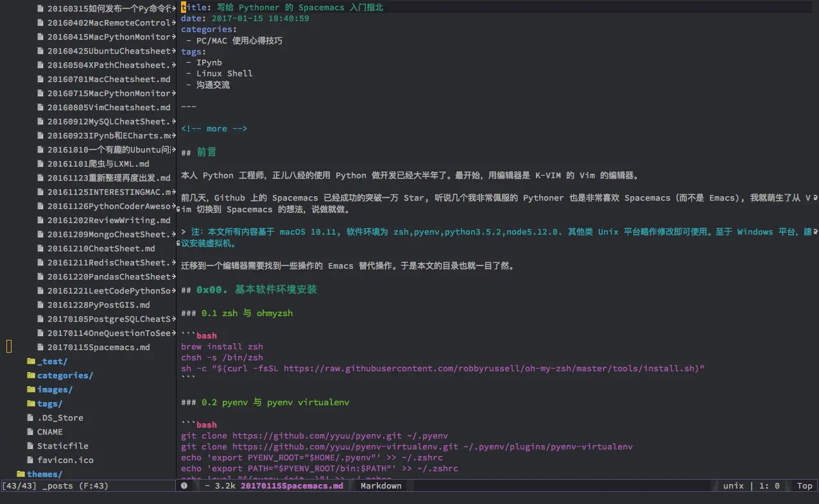Image resolution: width=819 pixels, height=504 pixels.
Task: Click the Markdown major mode in modeline
Action: tap(381, 486)
